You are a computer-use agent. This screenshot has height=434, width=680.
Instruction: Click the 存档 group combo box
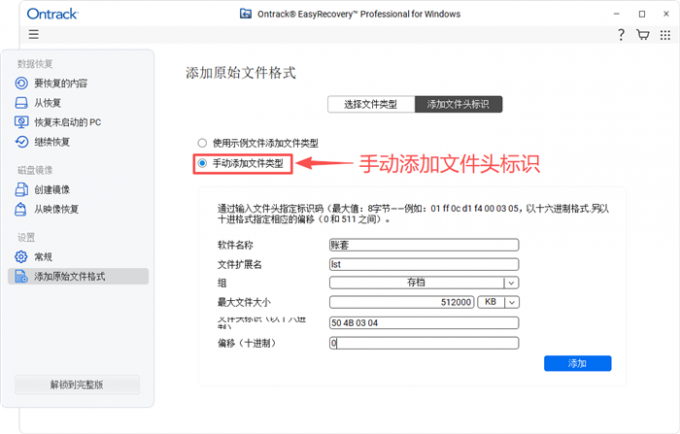pyautogui.click(x=424, y=283)
